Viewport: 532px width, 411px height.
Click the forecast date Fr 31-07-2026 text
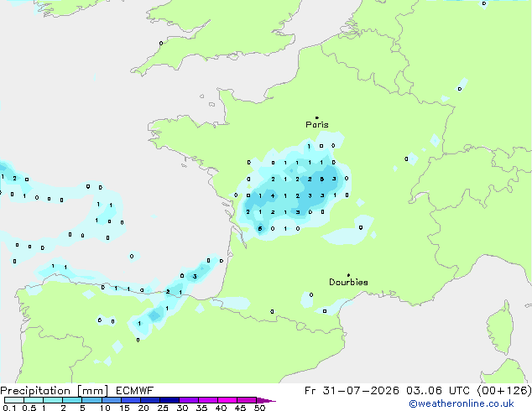[x=352, y=391]
